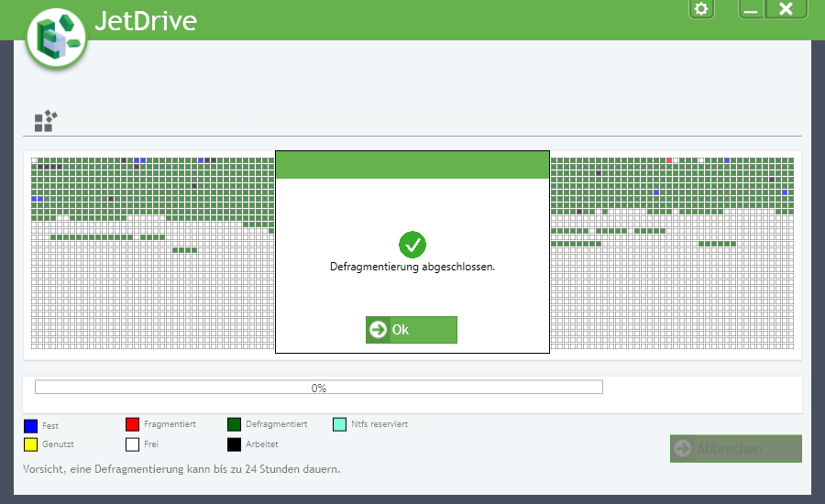Select the white Frei legend swatch
The width and height of the screenshot is (825, 504).
click(132, 444)
